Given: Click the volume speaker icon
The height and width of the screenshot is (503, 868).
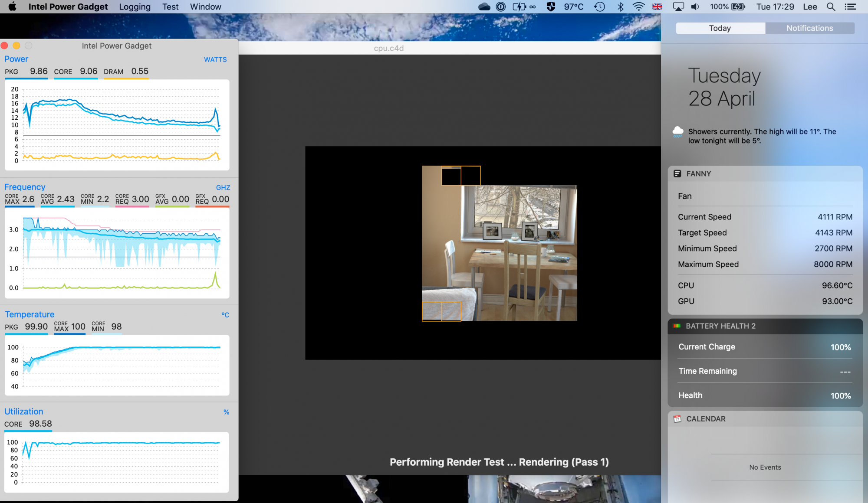Looking at the screenshot, I should click(x=695, y=7).
